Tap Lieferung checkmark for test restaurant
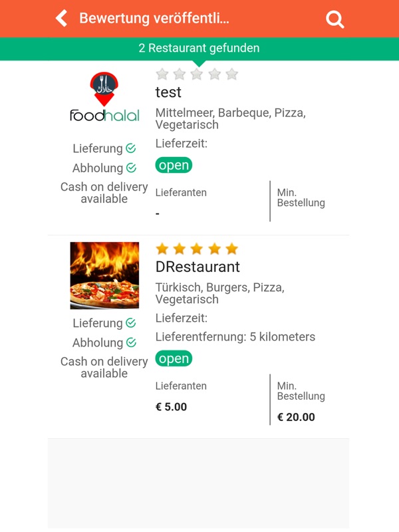The height and width of the screenshot is (532, 399). click(131, 148)
